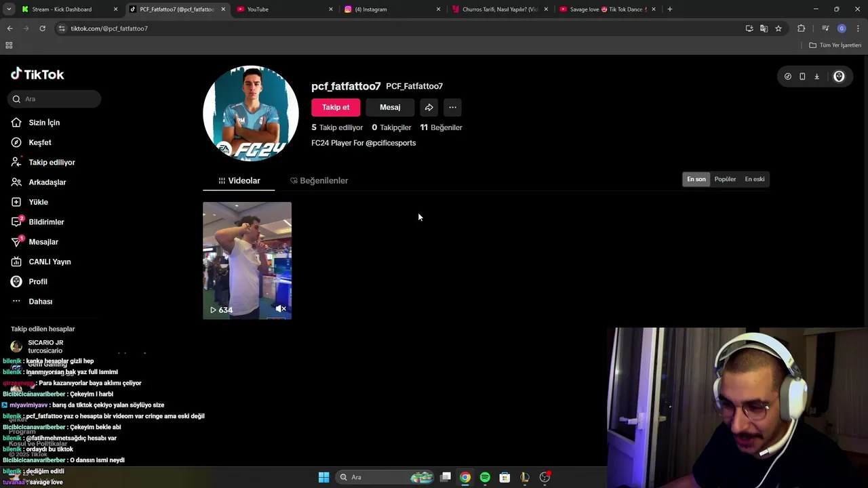Open the browser extensions menu

[802, 28]
